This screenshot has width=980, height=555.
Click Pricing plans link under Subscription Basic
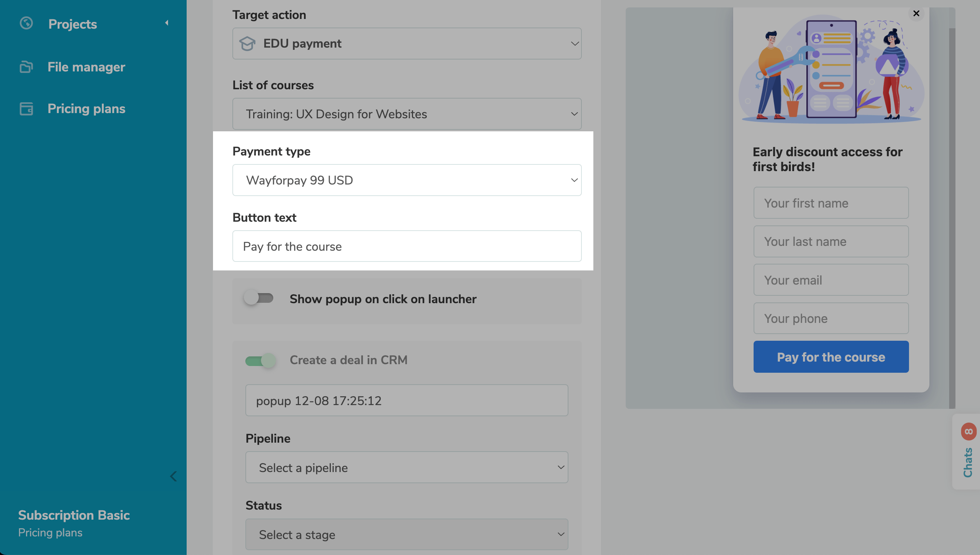50,533
